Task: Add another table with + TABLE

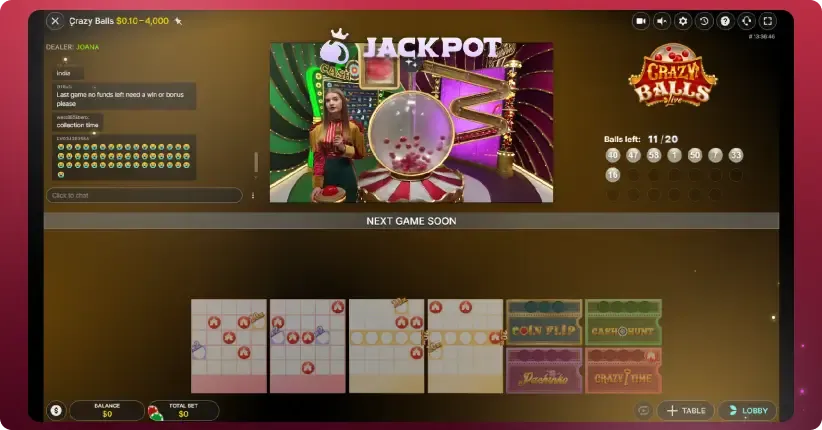Action: point(686,411)
